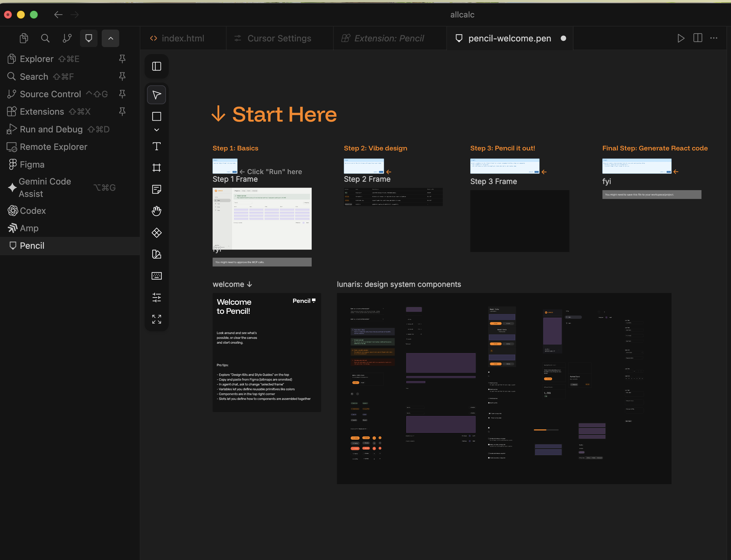The image size is (731, 560).
Task: Collapse the view list chevron
Action: click(111, 38)
